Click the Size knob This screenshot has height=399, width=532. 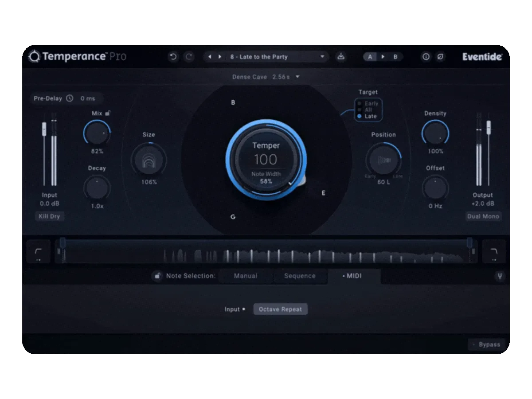[x=149, y=160]
